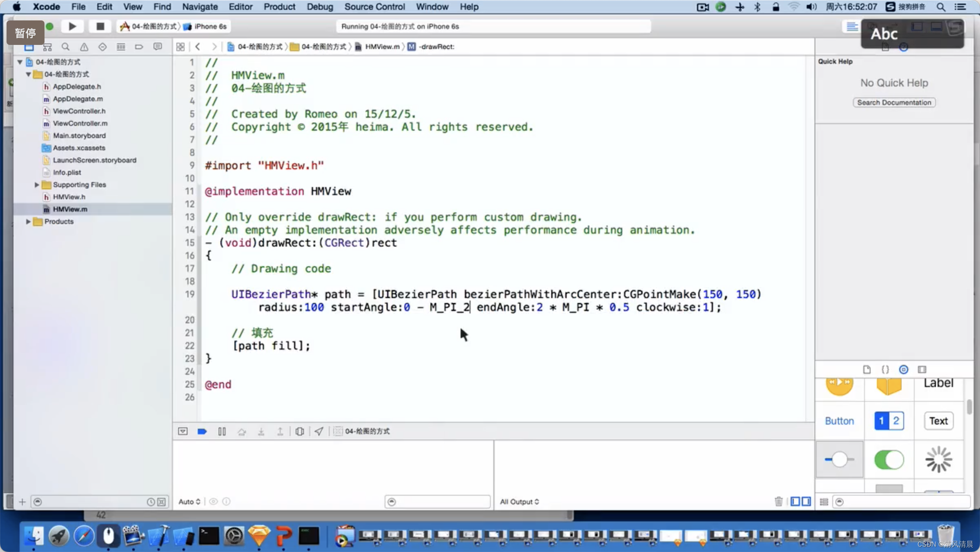Select the Slider object in library
Viewport: 980px width, 552px height.
coord(839,460)
